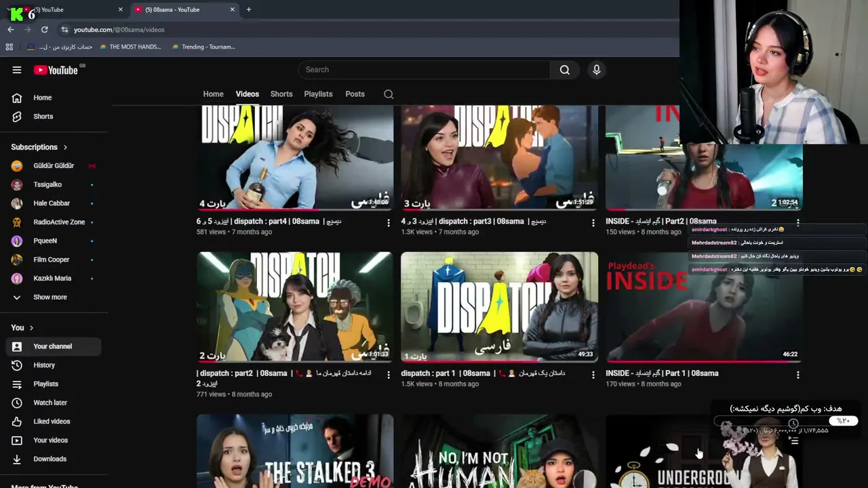This screenshot has width=868, height=488.
Task: Go to Home in the sidebar
Action: (54, 98)
